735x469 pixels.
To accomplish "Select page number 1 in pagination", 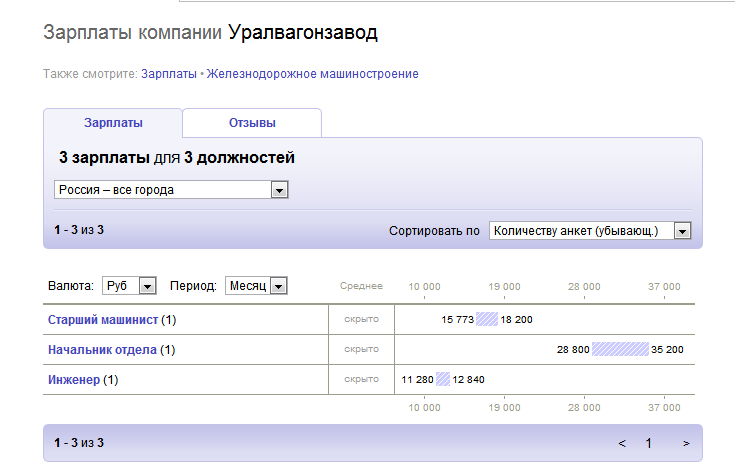I will pos(648,443).
